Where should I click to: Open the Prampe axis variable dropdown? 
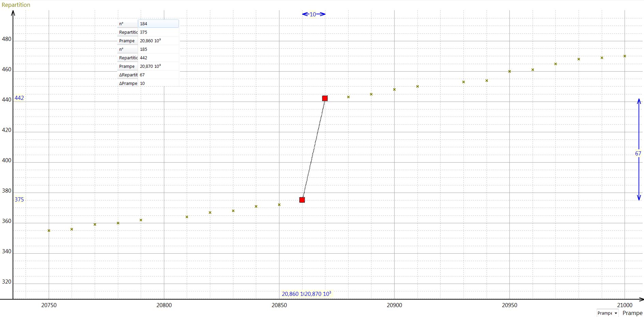[x=607, y=313]
